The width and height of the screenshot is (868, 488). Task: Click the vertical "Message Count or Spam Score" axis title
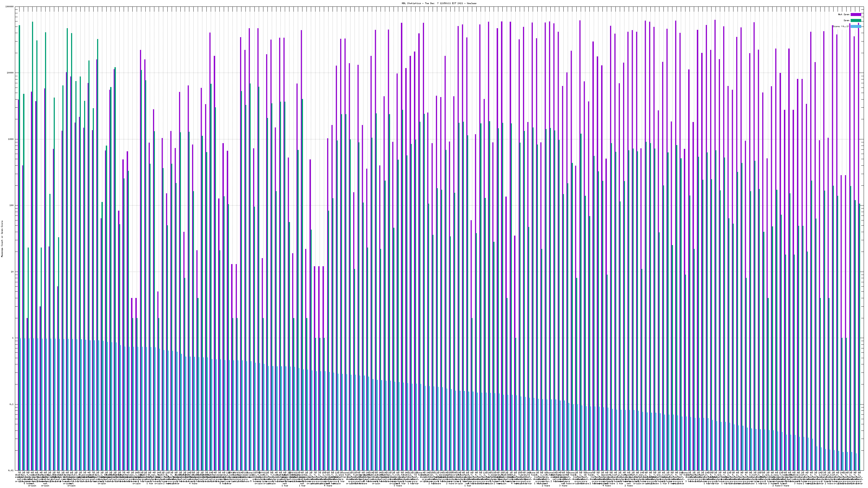tap(2, 239)
